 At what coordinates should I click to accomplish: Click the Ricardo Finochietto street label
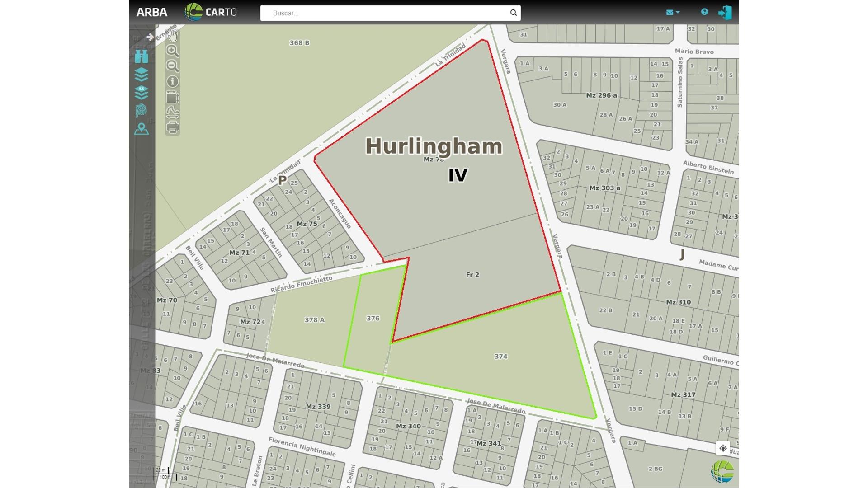(x=302, y=284)
